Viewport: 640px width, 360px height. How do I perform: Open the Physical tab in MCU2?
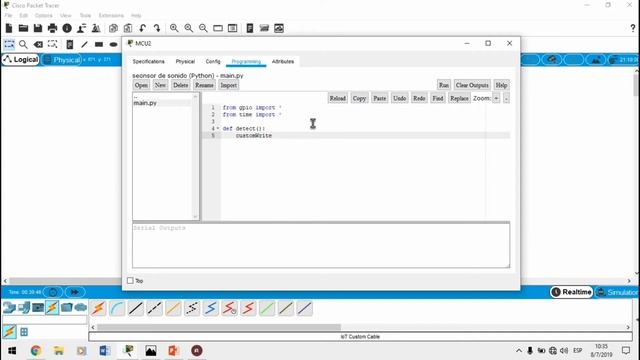pos(185,61)
